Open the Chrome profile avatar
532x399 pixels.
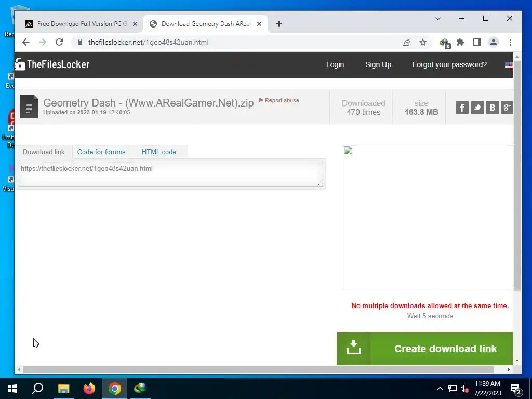point(494,42)
